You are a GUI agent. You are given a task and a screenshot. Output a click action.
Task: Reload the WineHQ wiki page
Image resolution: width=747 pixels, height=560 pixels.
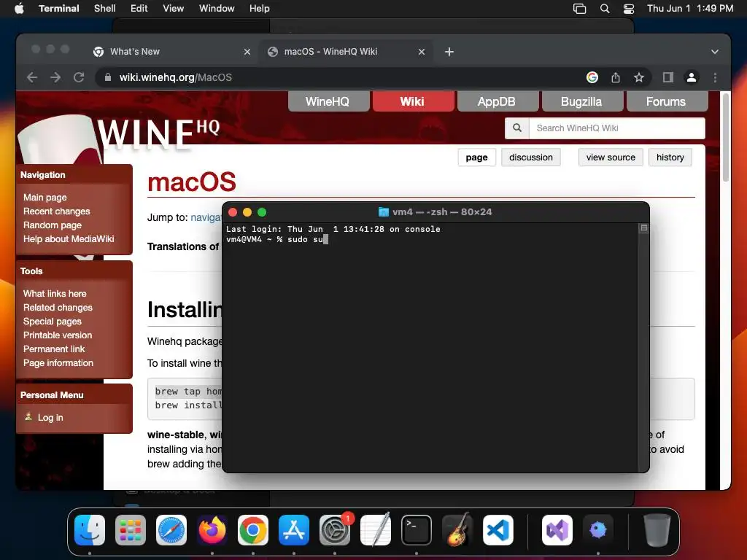79,77
